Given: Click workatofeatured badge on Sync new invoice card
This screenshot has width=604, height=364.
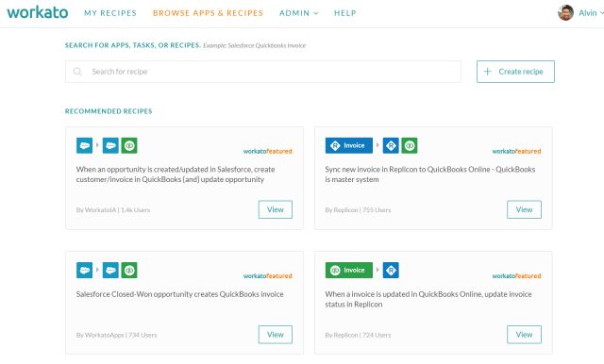Looking at the screenshot, I should (516, 151).
